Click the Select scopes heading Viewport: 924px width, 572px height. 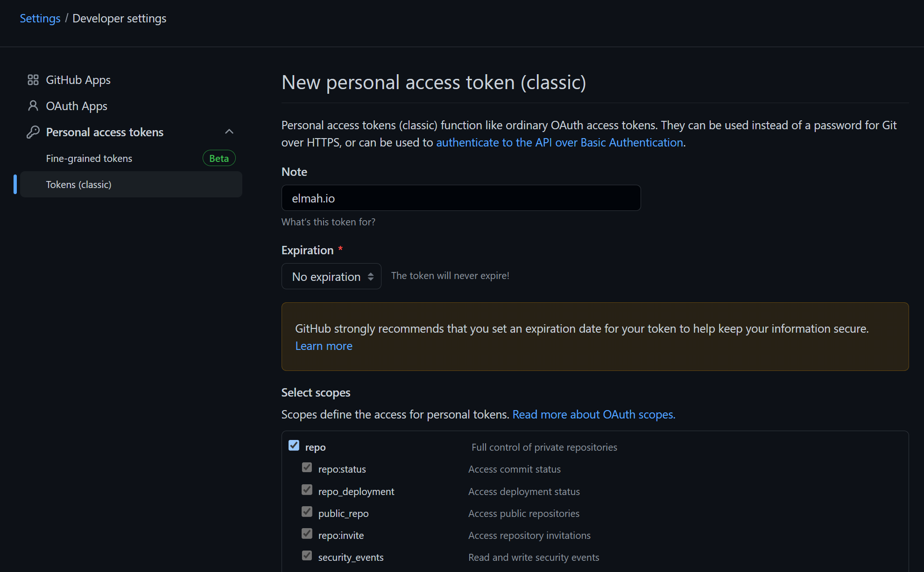click(316, 392)
